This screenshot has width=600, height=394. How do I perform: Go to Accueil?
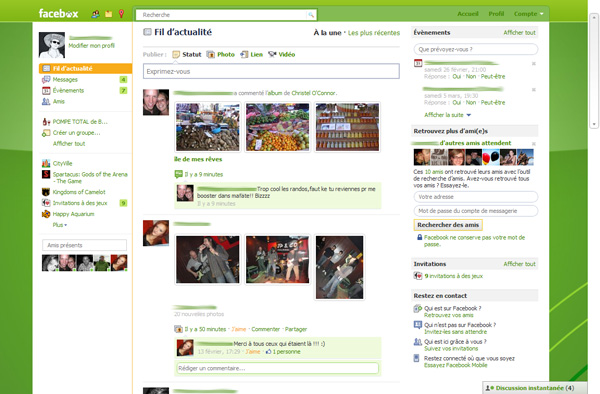(x=468, y=14)
